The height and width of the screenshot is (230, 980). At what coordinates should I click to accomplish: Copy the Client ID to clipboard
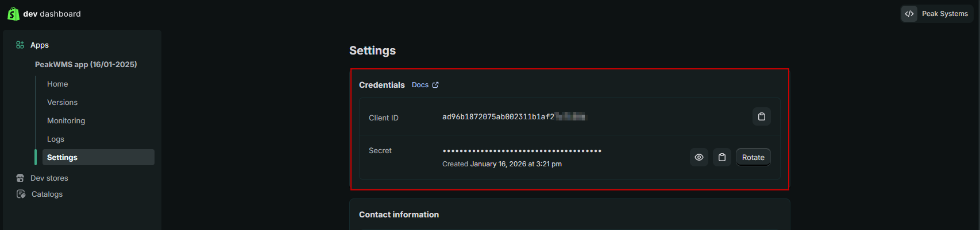[761, 116]
